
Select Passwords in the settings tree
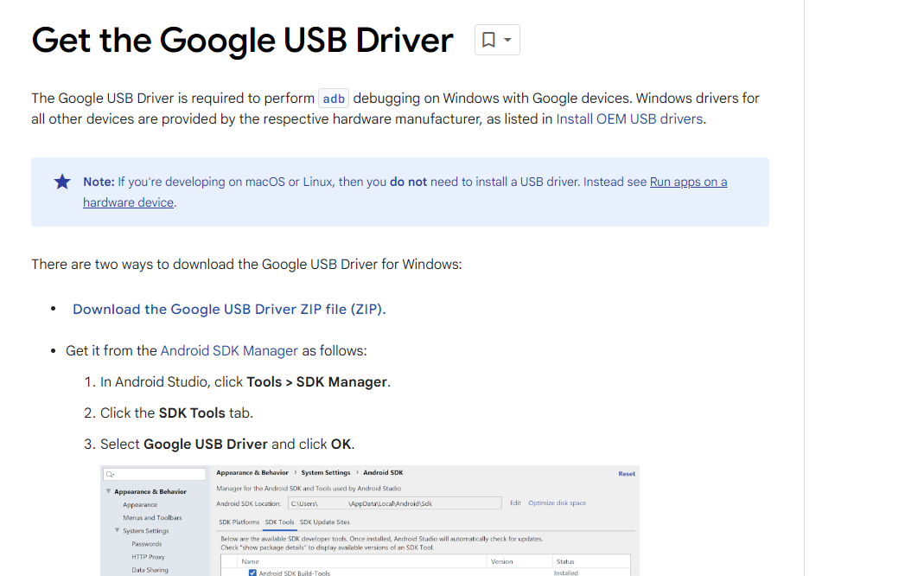click(x=147, y=544)
